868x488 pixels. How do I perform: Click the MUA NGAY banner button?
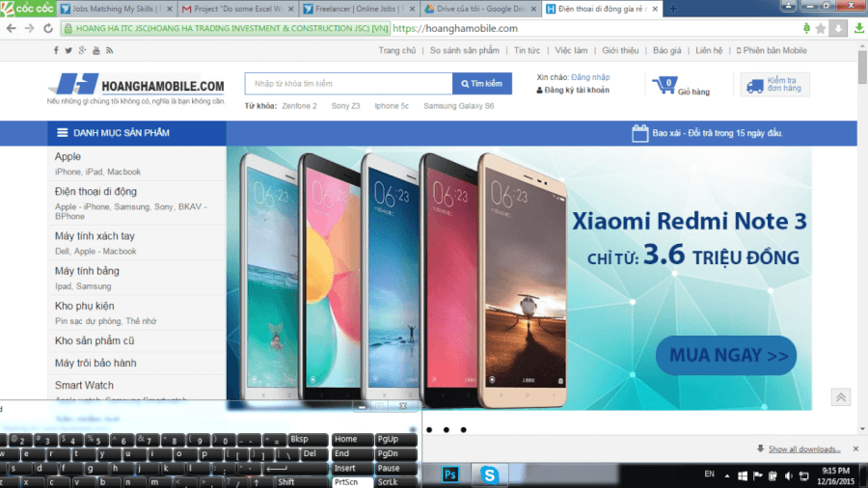click(x=726, y=356)
